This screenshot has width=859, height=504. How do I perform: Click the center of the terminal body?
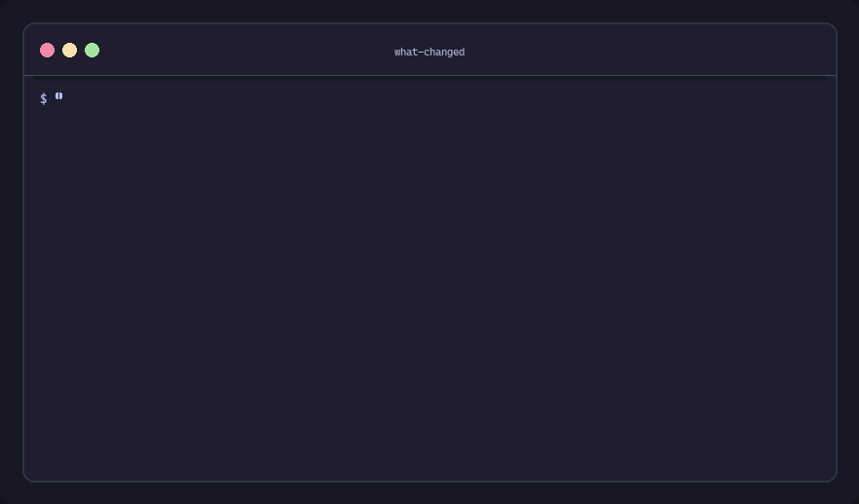pyautogui.click(x=430, y=278)
